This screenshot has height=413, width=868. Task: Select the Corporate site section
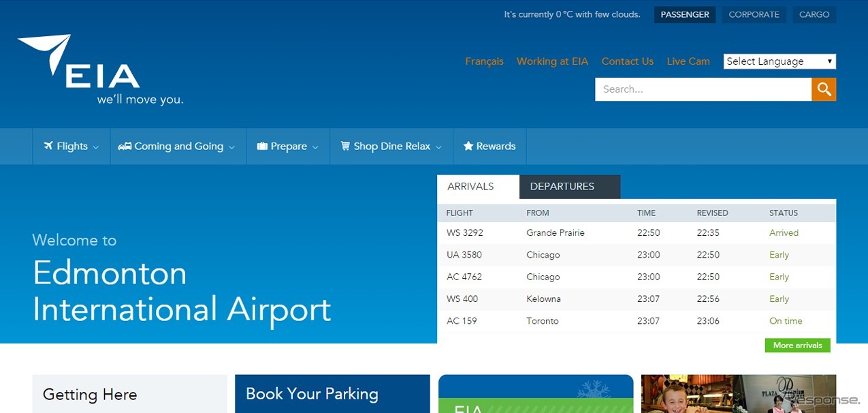pyautogui.click(x=754, y=14)
